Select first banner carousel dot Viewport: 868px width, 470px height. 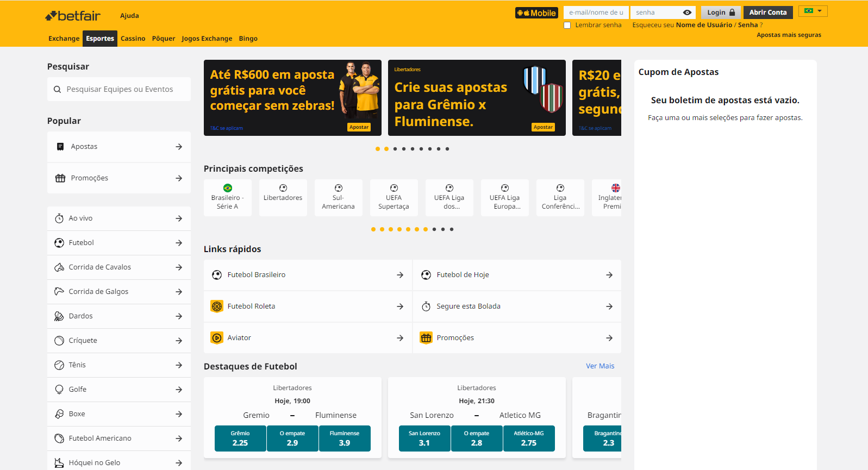(378, 149)
